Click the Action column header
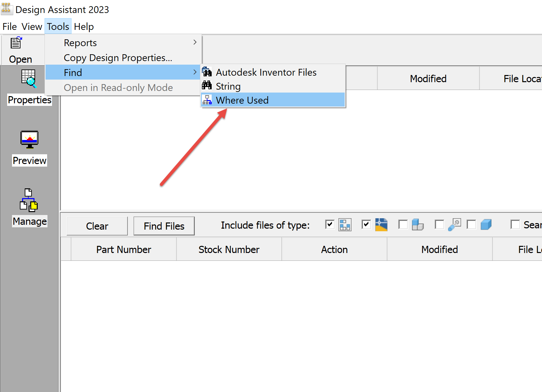The width and height of the screenshot is (542, 392). tap(334, 249)
